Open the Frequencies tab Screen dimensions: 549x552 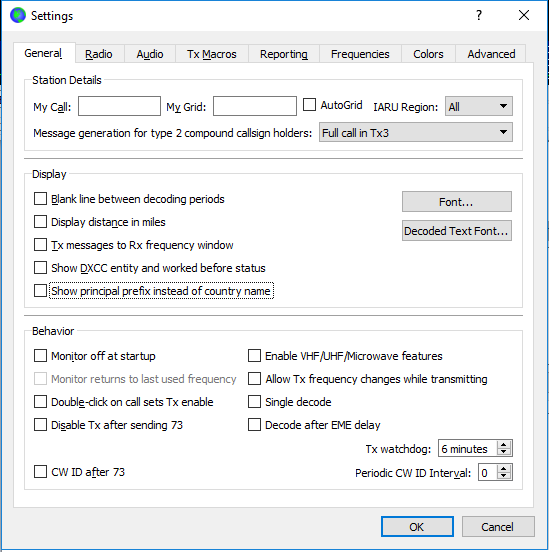pos(360,54)
